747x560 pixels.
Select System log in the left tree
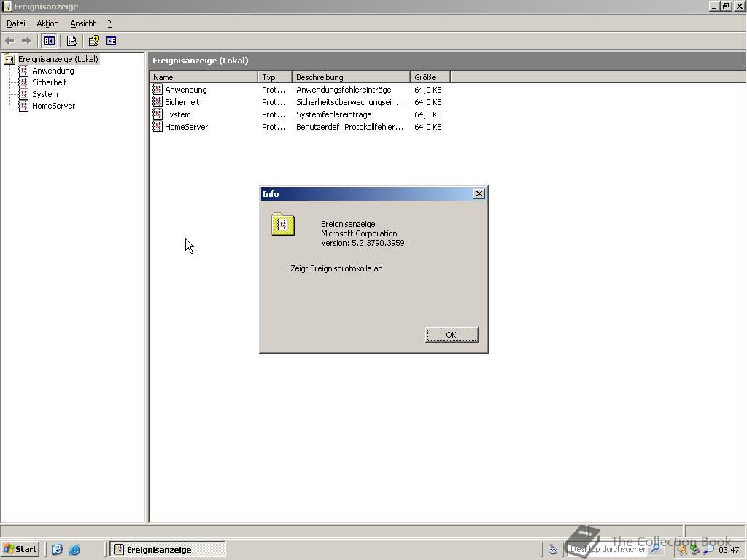[x=44, y=94]
